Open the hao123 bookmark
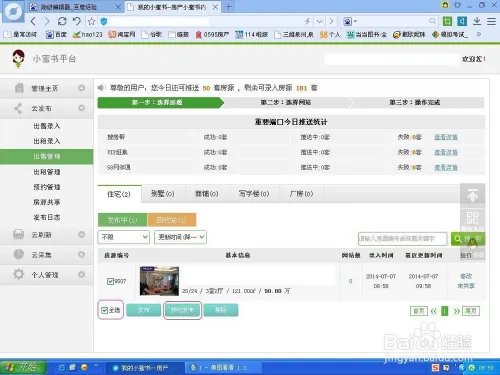 tap(88, 34)
